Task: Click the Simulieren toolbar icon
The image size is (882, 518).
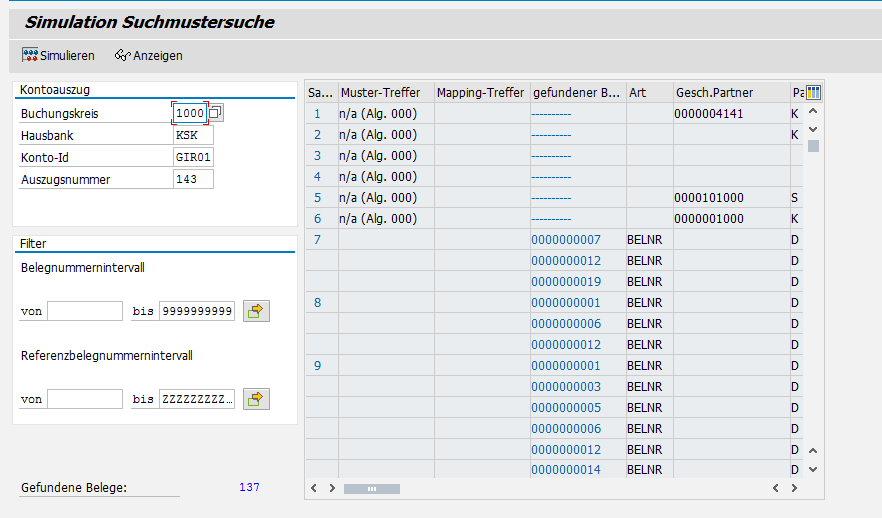Action: click(x=30, y=56)
